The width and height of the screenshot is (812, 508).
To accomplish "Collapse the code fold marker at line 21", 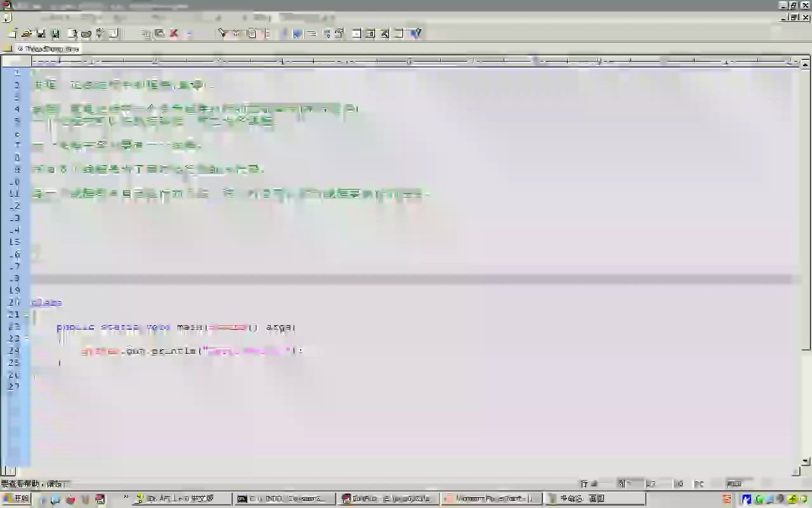I will tap(27, 314).
